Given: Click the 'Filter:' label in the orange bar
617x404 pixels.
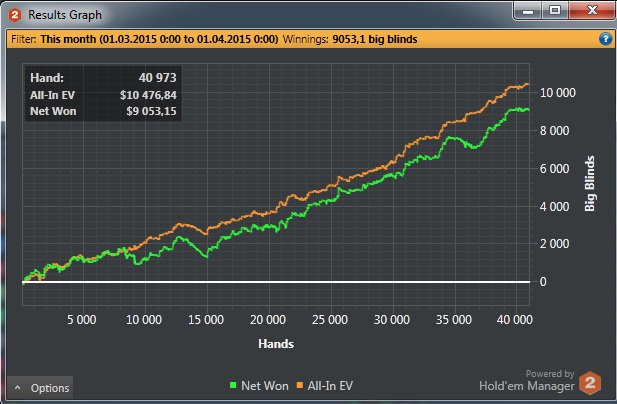Looking at the screenshot, I should point(24,39).
